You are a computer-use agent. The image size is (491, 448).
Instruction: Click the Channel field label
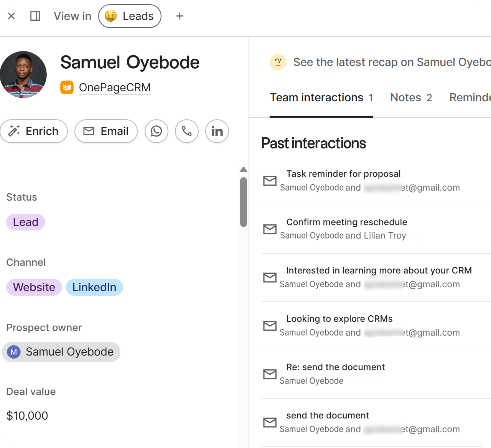click(x=26, y=262)
